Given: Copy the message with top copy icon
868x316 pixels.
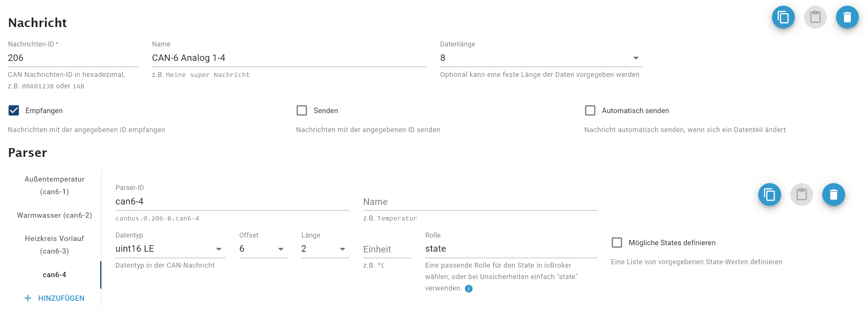Looking at the screenshot, I should tap(783, 17).
